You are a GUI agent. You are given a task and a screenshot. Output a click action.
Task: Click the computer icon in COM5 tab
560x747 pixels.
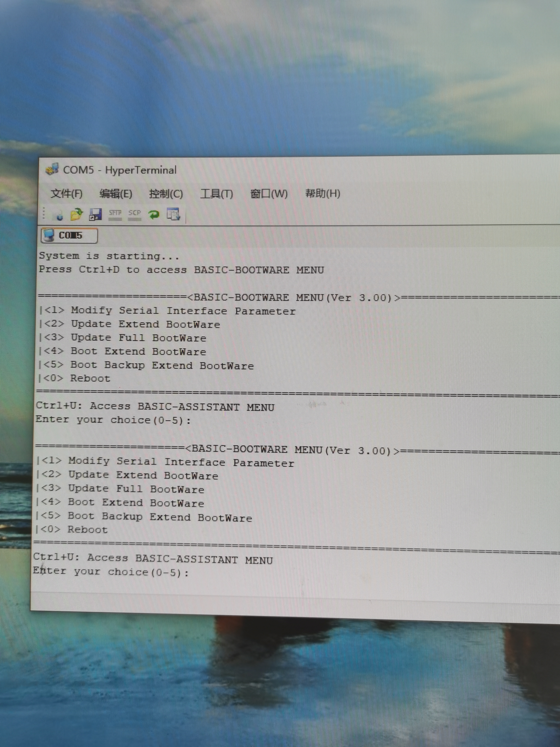pos(49,235)
